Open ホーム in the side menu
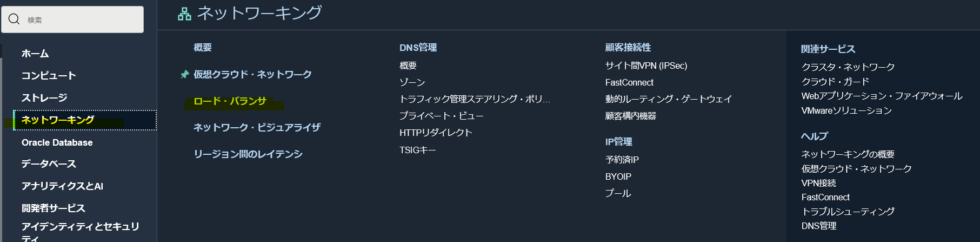 pos(35,54)
